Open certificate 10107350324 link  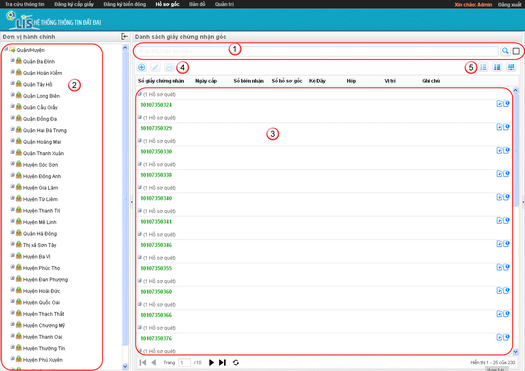point(156,105)
